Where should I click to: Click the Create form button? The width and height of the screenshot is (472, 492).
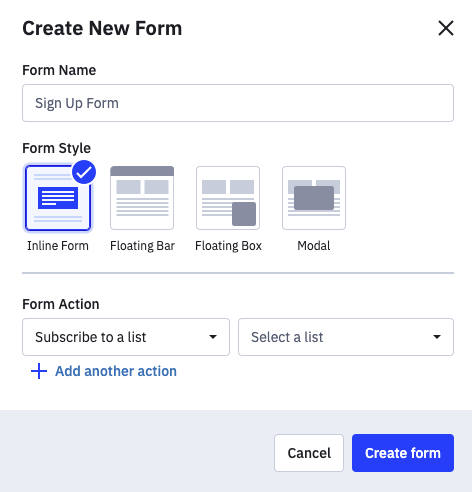pos(403,453)
